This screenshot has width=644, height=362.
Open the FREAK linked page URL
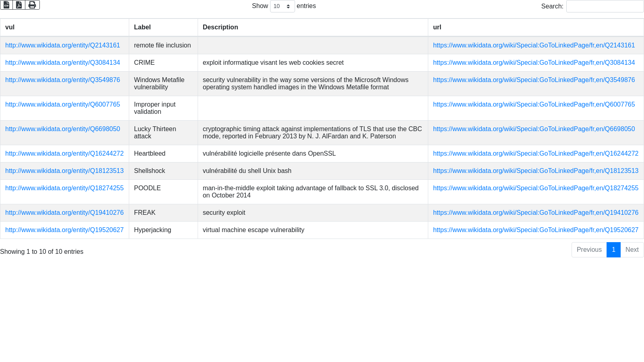tap(535, 213)
